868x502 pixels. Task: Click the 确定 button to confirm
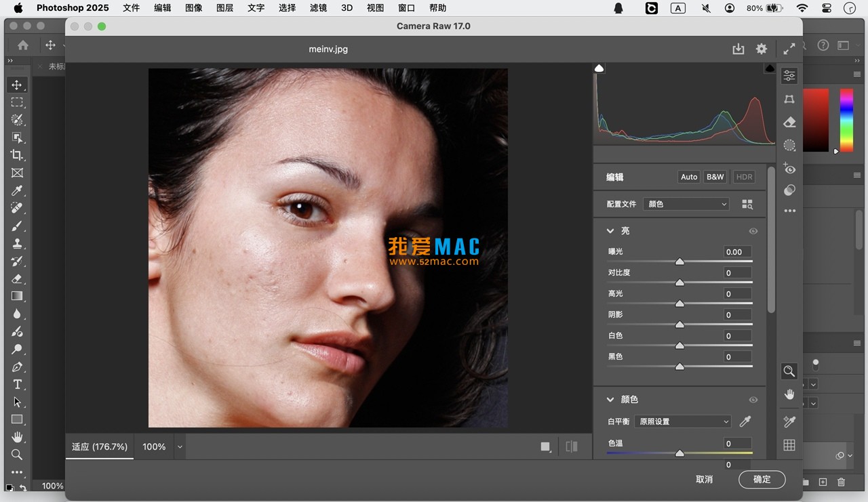[x=762, y=479]
